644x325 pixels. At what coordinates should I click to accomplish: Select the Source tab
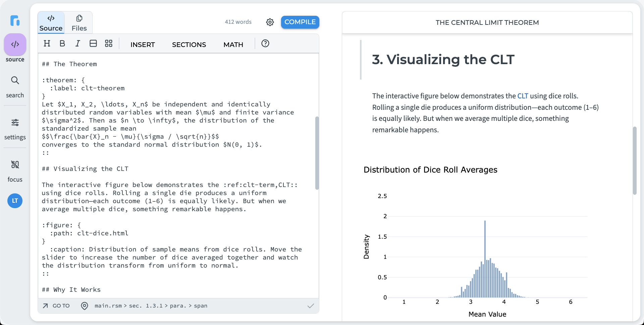(x=51, y=23)
